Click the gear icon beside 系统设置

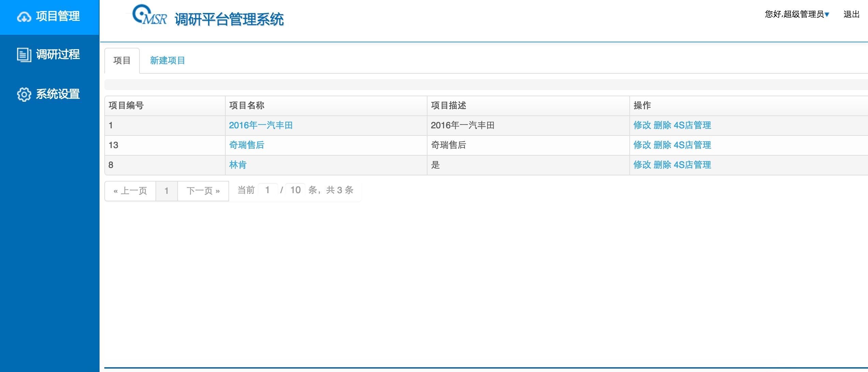pos(24,94)
